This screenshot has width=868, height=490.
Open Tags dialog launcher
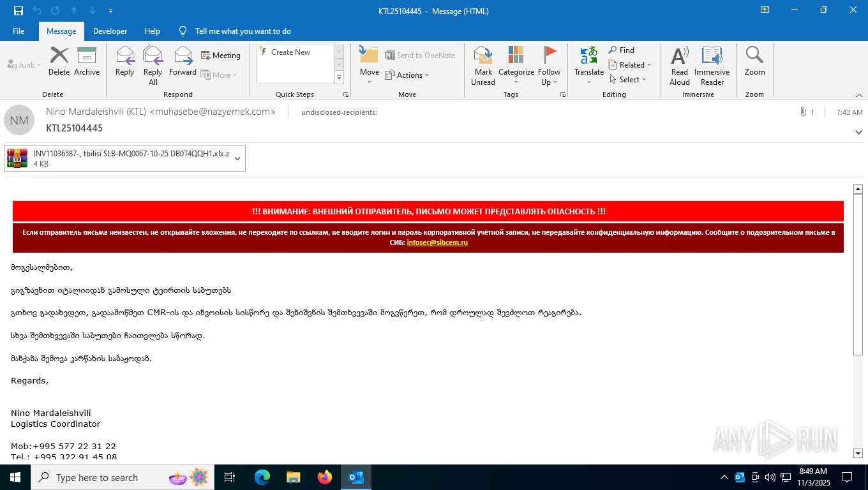(563, 94)
